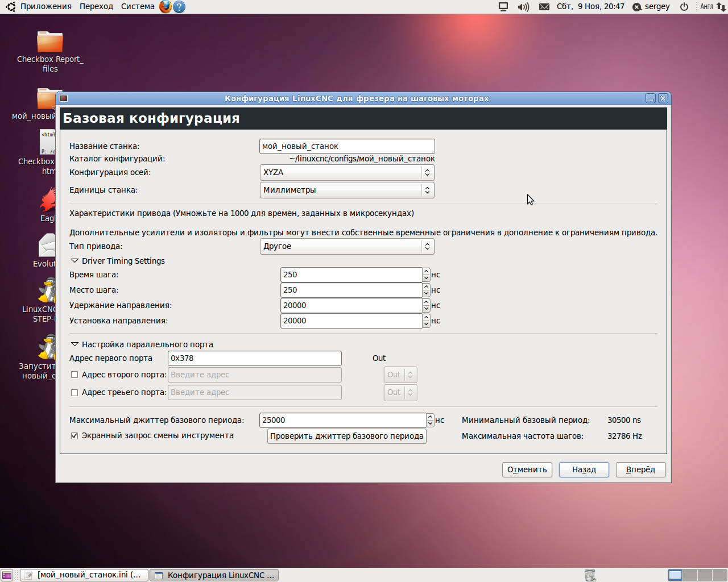Open the driver type Другое dropdown
Screen dimensions: 728x582
tap(347, 246)
